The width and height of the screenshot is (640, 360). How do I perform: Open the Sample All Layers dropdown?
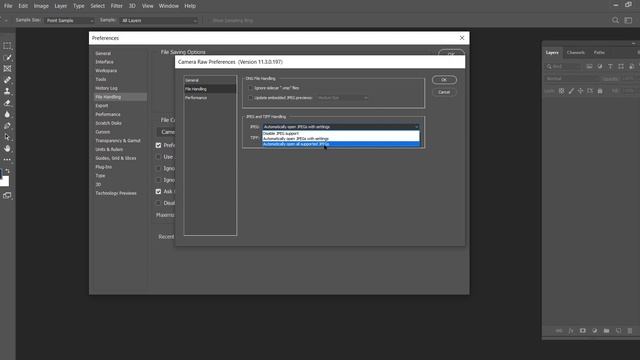tap(159, 20)
